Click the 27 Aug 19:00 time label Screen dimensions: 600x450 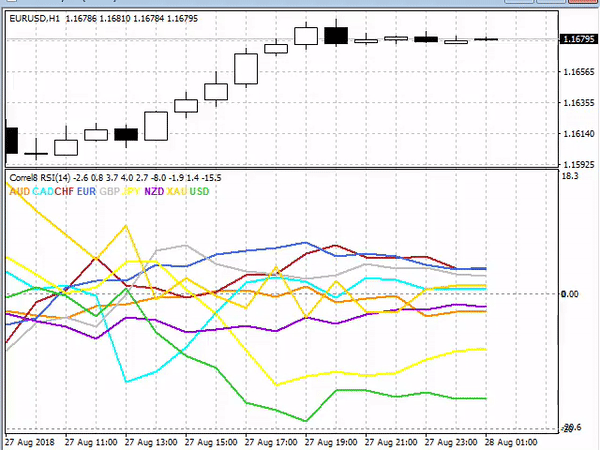(x=333, y=441)
